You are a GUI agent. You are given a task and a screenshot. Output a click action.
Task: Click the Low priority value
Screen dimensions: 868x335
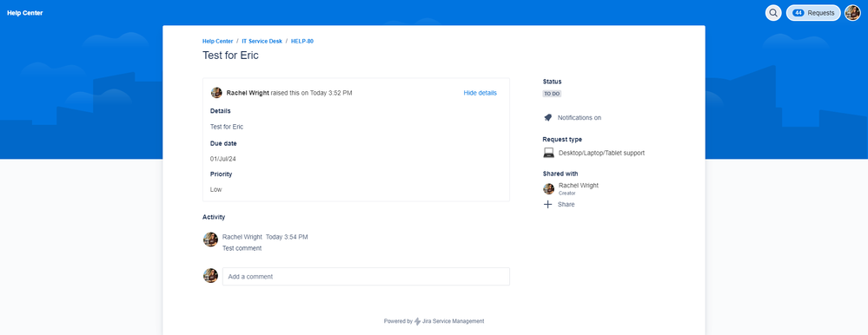[215, 189]
